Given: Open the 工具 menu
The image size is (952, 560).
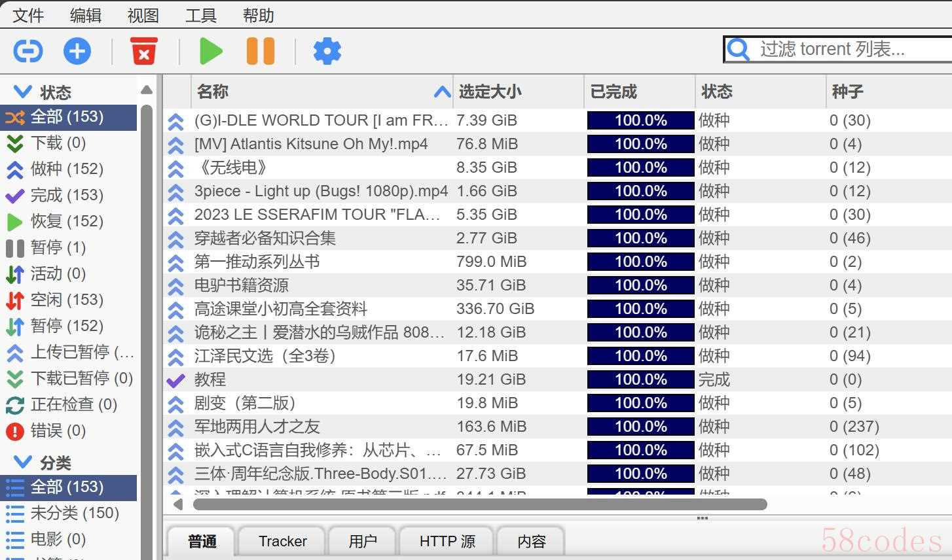Looking at the screenshot, I should pyautogui.click(x=201, y=15).
